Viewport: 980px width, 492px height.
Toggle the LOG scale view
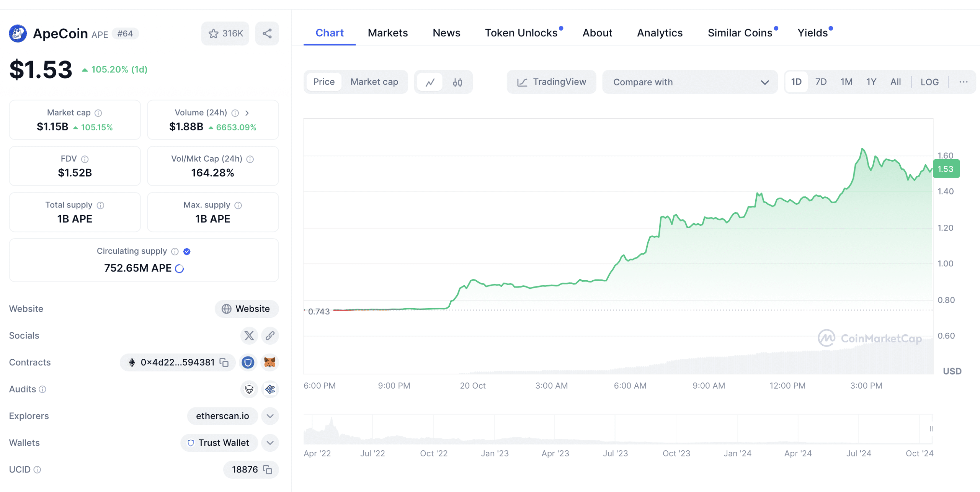point(930,82)
